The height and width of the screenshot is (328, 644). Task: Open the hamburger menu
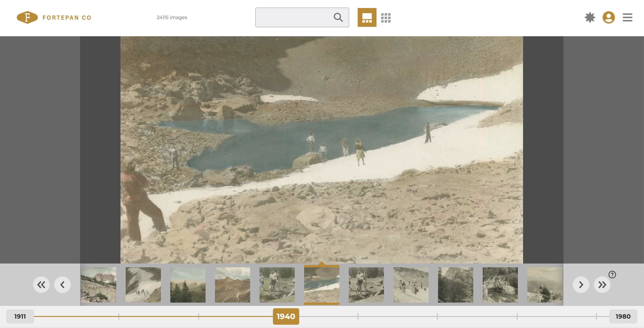point(627,17)
